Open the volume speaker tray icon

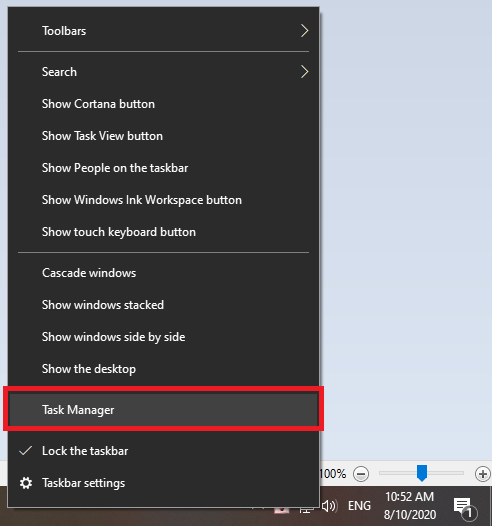click(x=329, y=506)
